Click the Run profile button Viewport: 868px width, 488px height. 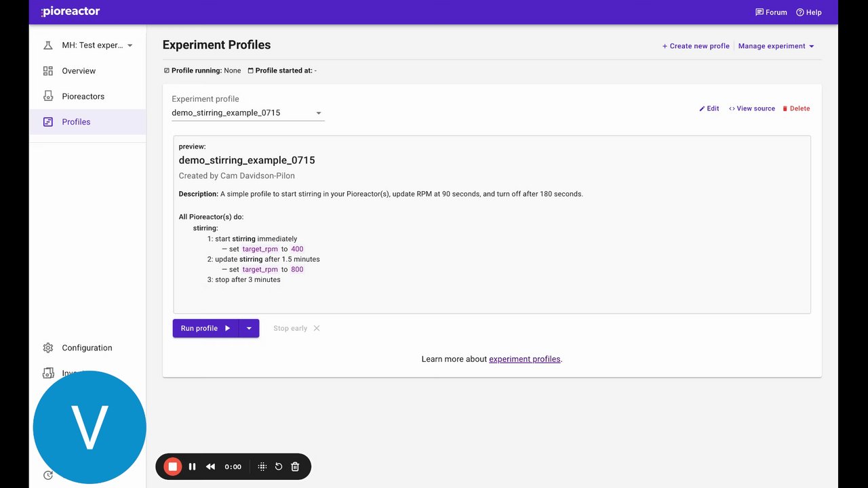tap(205, 328)
